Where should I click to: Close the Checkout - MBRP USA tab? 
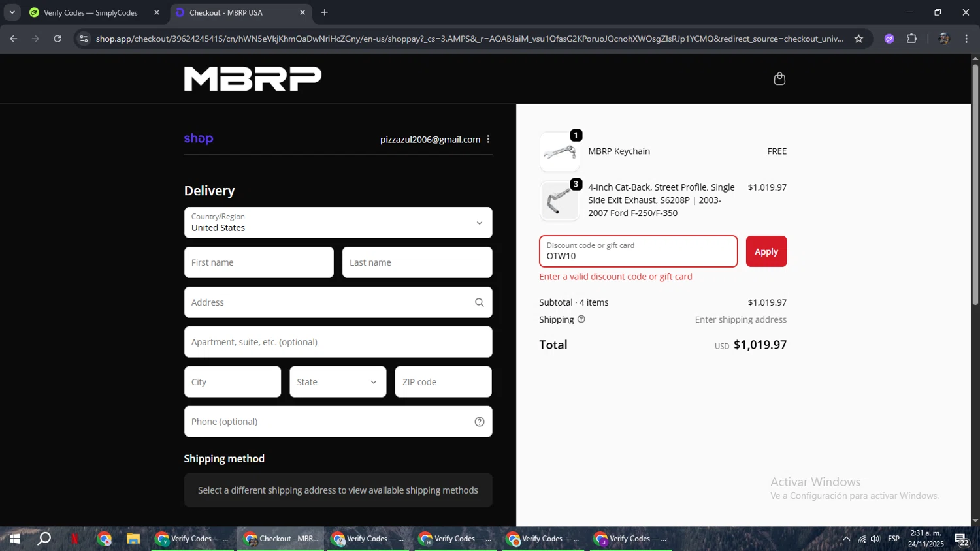[x=302, y=12]
